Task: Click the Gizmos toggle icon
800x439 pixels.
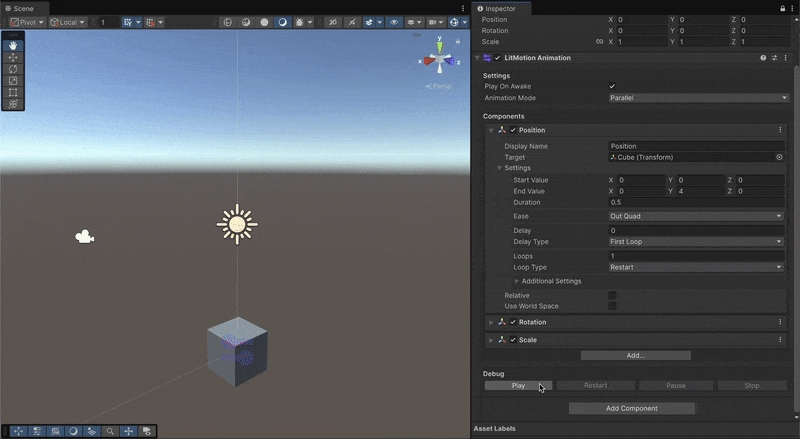Action: (454, 22)
